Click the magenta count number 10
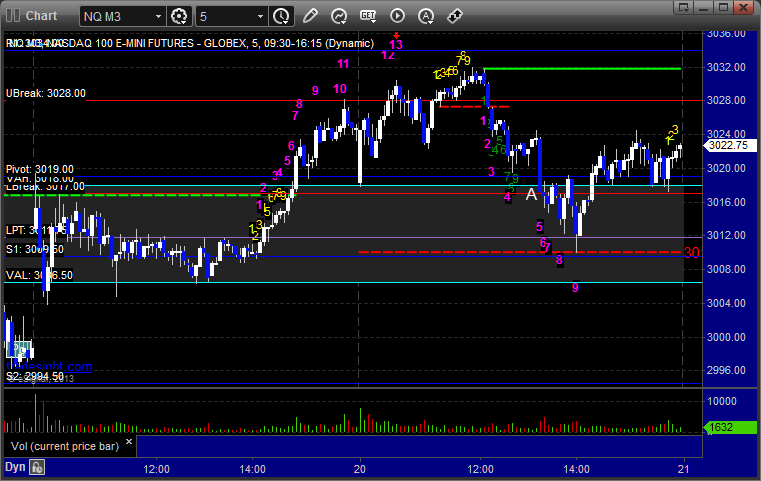The width and height of the screenshot is (761, 481). pyautogui.click(x=340, y=89)
